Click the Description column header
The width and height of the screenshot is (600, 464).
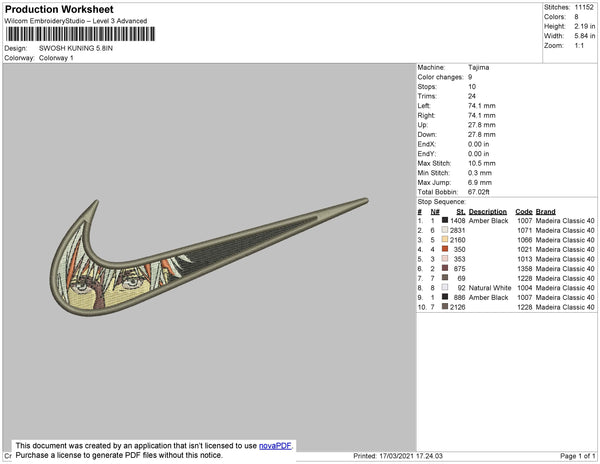pyautogui.click(x=487, y=211)
